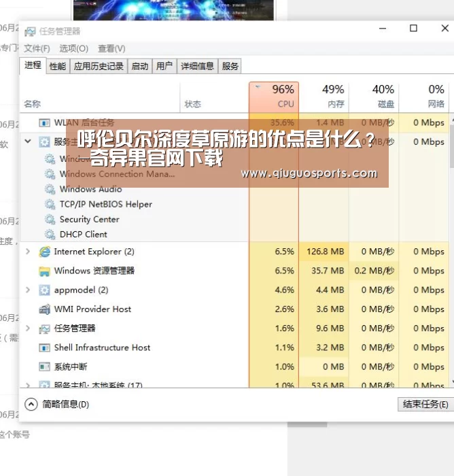454x476 pixels.
Task: Expand the appmodel (2) group
Action: (x=28, y=290)
